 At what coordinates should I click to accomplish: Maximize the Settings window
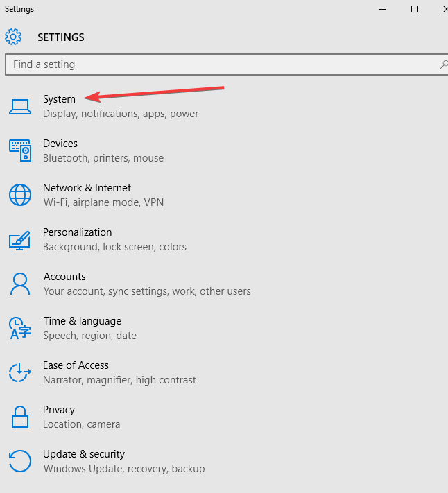coord(415,9)
